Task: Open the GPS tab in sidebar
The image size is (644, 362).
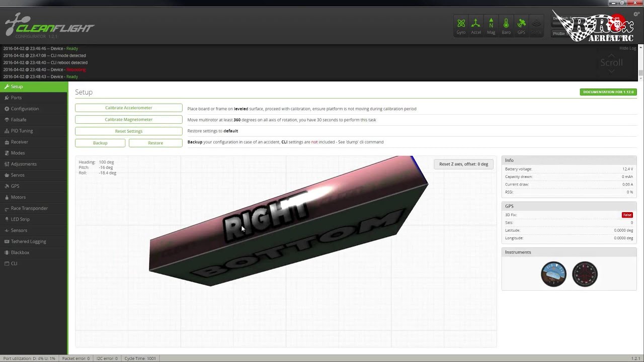Action: pyautogui.click(x=33, y=186)
